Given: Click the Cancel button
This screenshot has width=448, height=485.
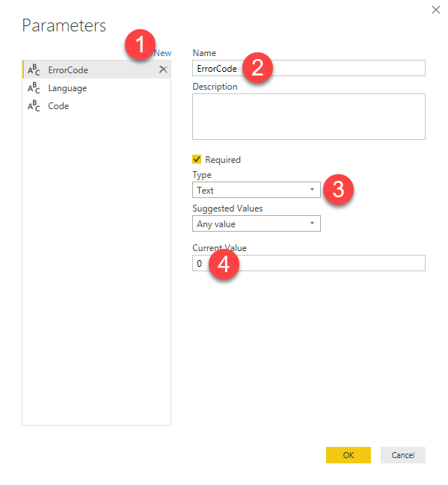Looking at the screenshot, I should click(403, 455).
